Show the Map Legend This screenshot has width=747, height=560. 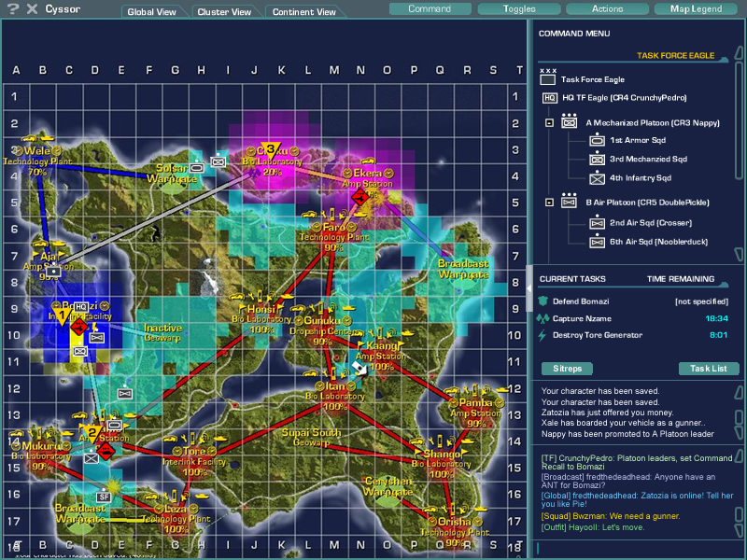pos(696,8)
